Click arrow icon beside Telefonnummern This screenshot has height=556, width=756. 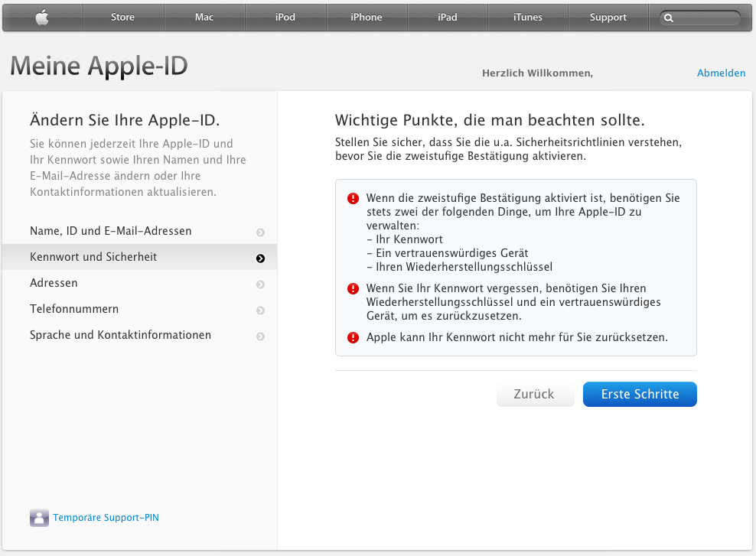point(260,311)
